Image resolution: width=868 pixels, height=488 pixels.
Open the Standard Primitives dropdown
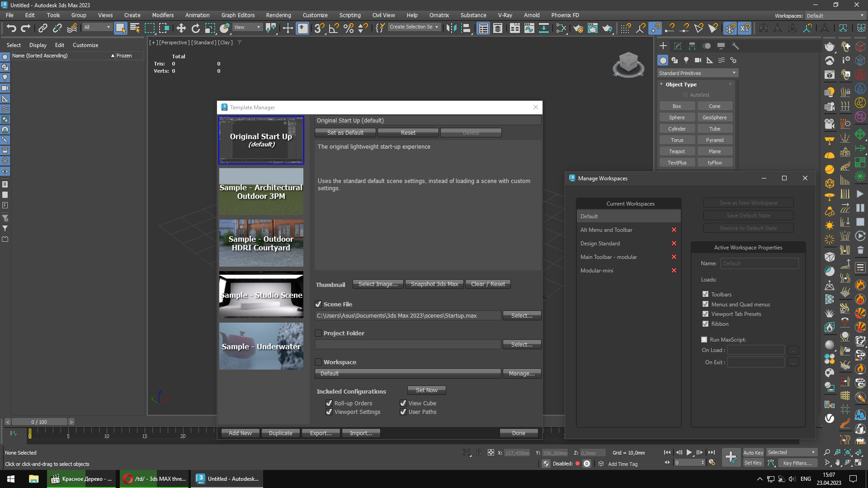(x=697, y=73)
